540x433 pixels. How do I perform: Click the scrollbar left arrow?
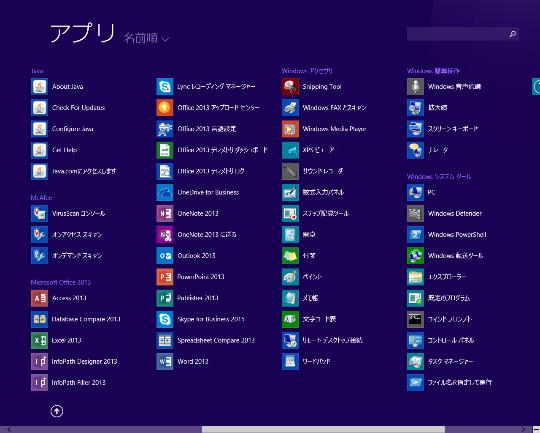[9, 430]
